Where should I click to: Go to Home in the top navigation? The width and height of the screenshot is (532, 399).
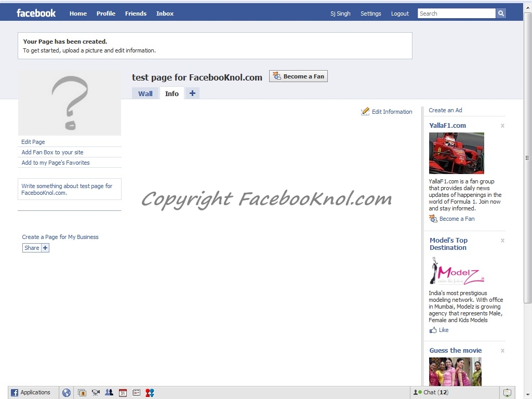[x=78, y=14]
